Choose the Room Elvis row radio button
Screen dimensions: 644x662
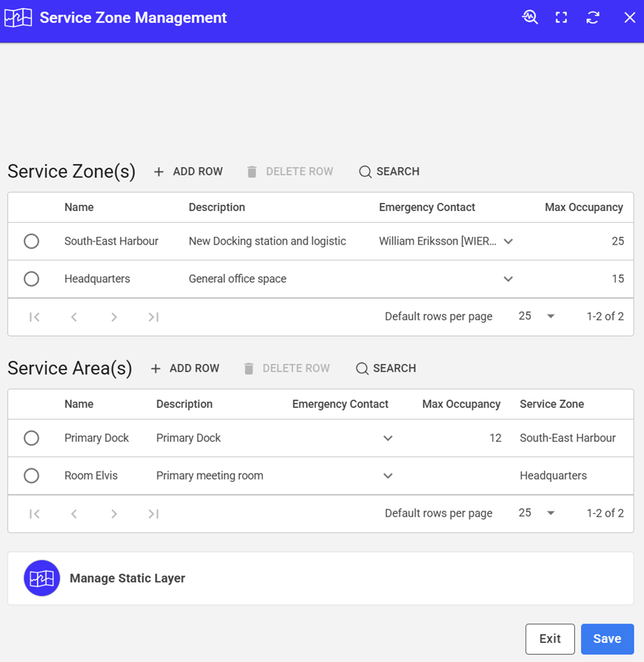click(32, 476)
